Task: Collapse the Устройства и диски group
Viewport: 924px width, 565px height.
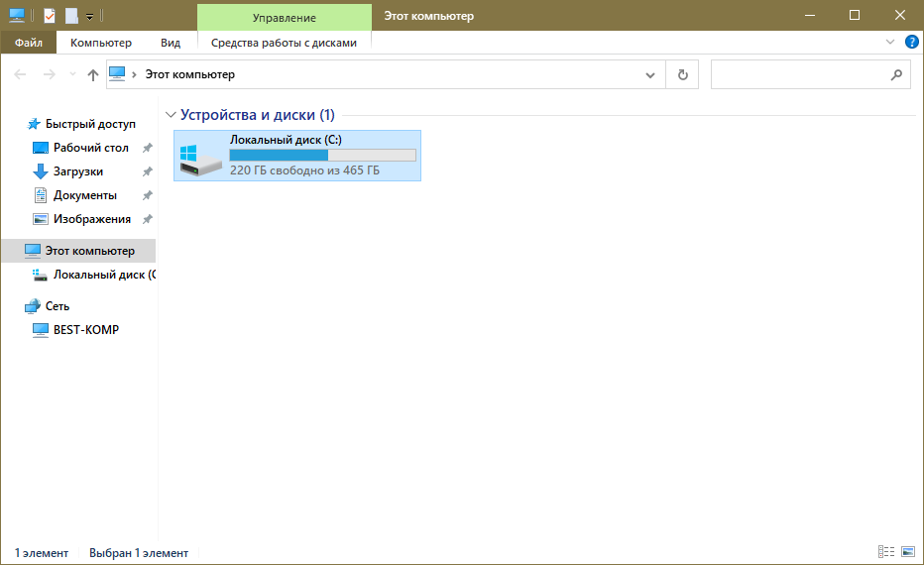Action: coord(172,115)
